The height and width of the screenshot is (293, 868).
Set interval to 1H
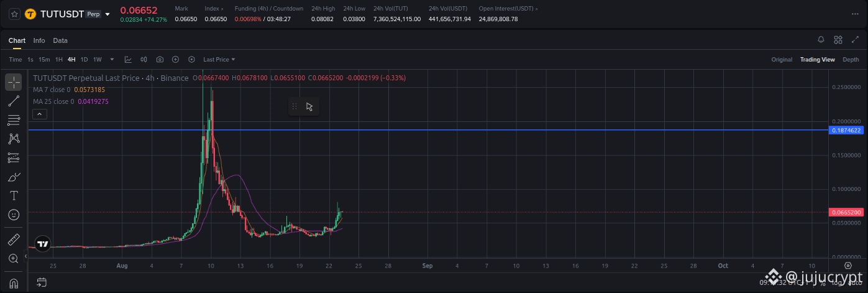[x=59, y=60]
